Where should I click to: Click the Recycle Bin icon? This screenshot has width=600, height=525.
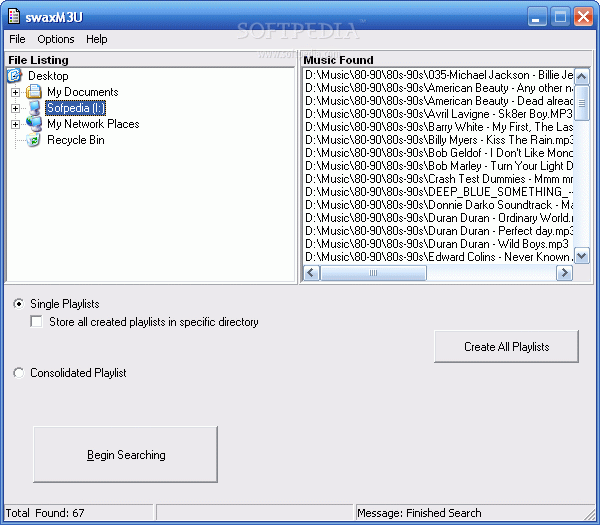coord(34,140)
